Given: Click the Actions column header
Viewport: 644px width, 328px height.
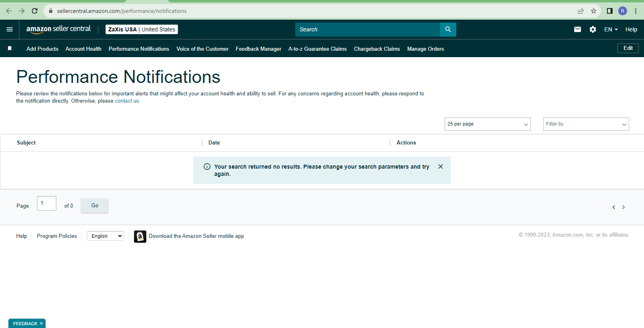Looking at the screenshot, I should tap(406, 142).
